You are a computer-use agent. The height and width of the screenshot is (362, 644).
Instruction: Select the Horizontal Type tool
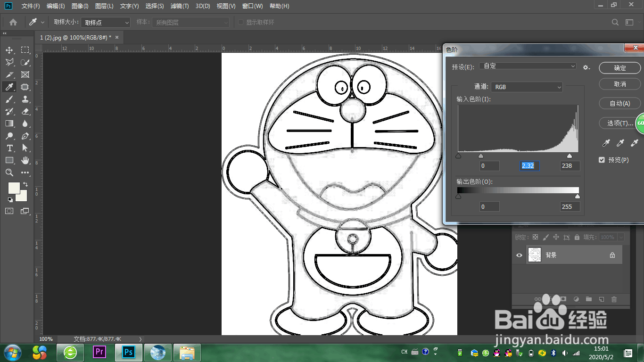[x=9, y=148]
